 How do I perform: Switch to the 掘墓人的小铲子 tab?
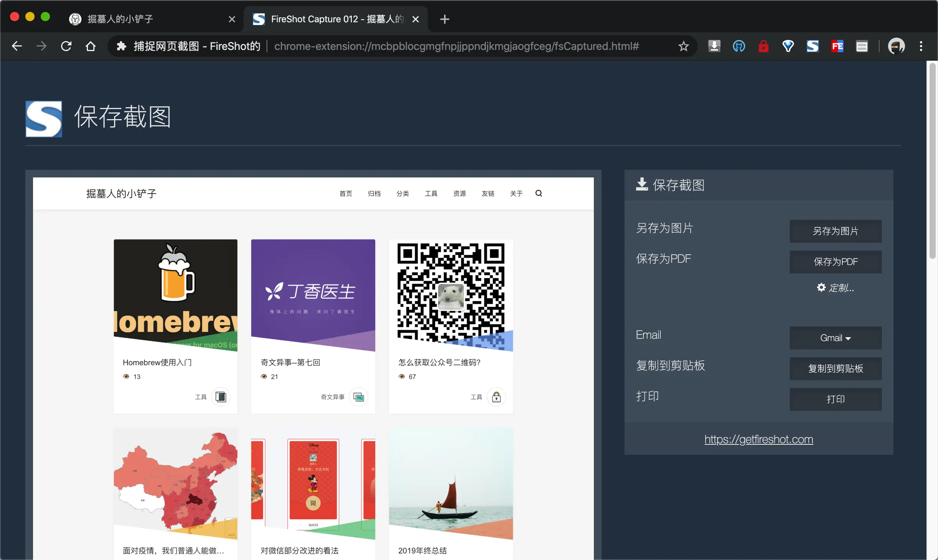(120, 19)
